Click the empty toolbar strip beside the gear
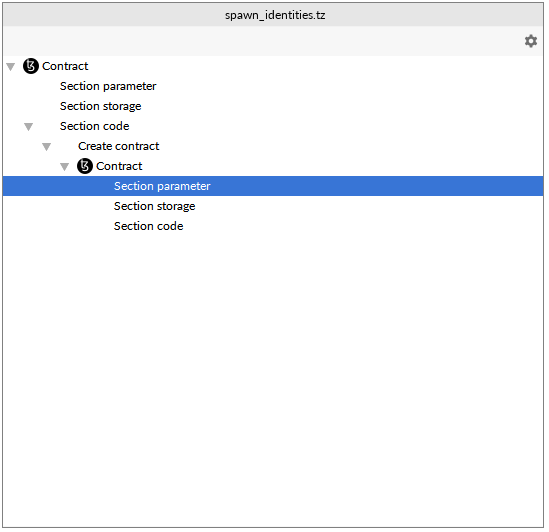The height and width of the screenshot is (532, 549). coord(263,41)
